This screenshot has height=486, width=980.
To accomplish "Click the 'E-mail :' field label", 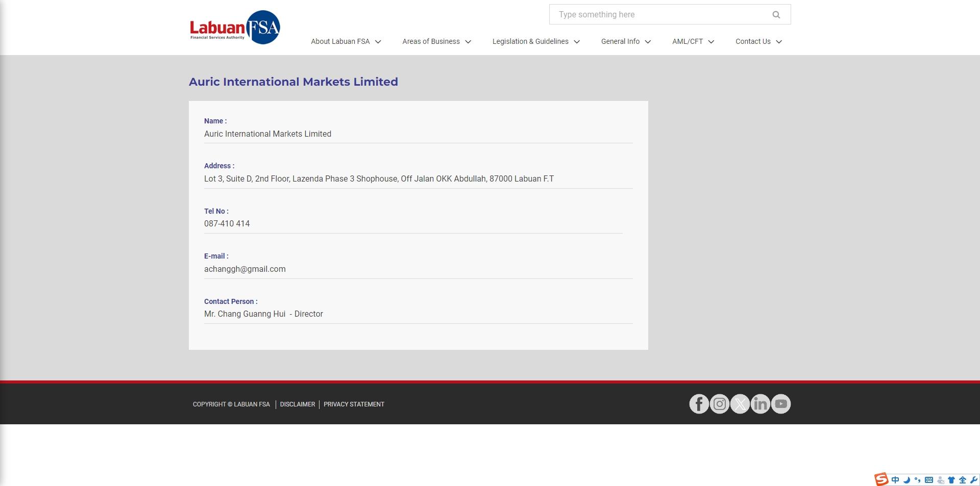I will 216,256.
